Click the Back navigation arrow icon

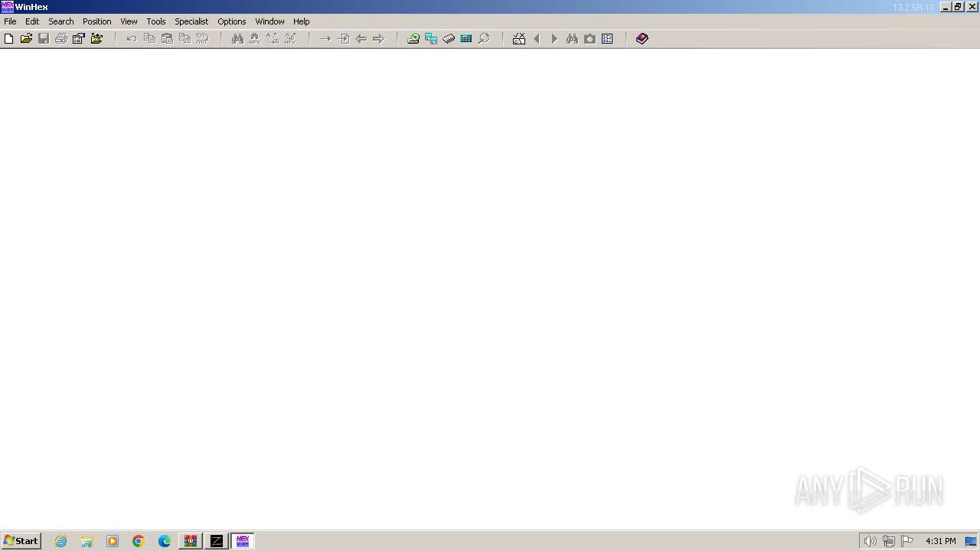[x=361, y=38]
